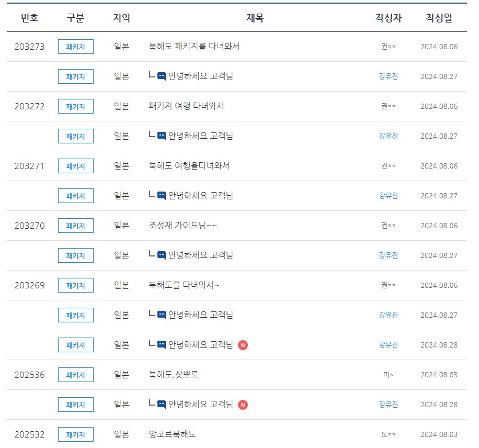Click the reply chat icon under post 203272
This screenshot has height=448, width=479.
point(161,136)
